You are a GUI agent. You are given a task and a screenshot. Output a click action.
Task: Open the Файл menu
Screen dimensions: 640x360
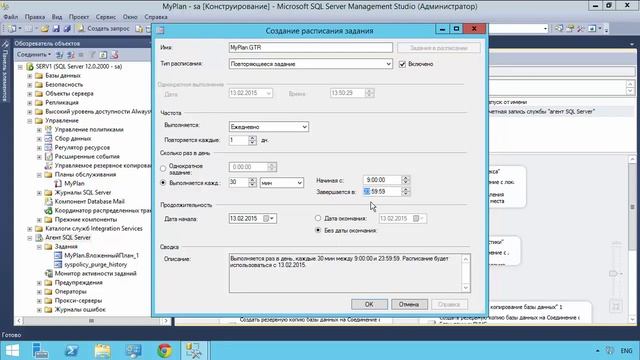pyautogui.click(x=11, y=17)
